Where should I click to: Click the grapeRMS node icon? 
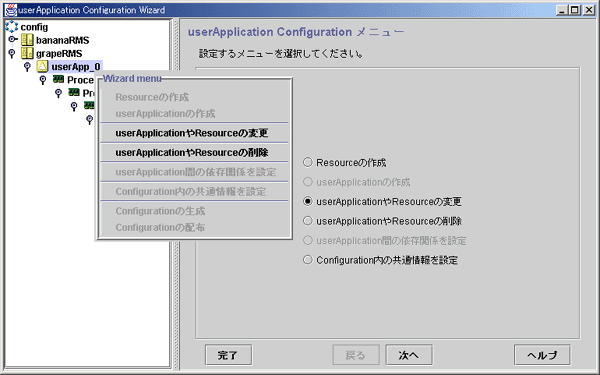pos(27,53)
